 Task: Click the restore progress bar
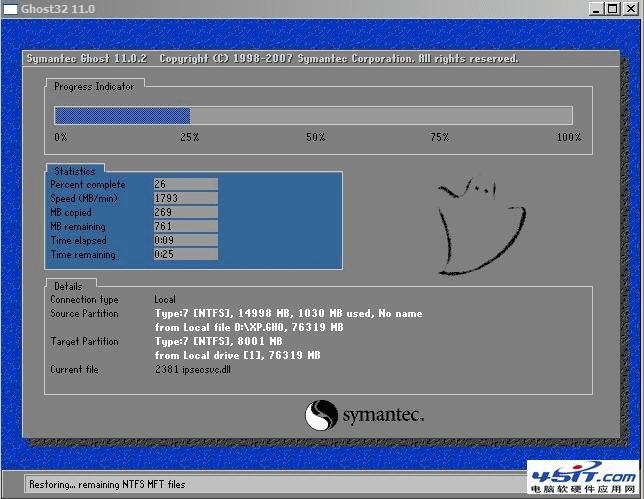point(313,115)
